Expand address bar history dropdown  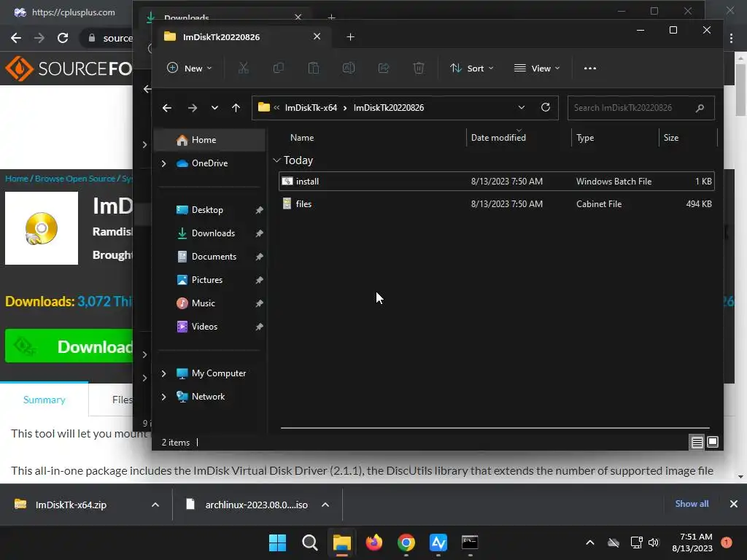pyautogui.click(x=521, y=108)
